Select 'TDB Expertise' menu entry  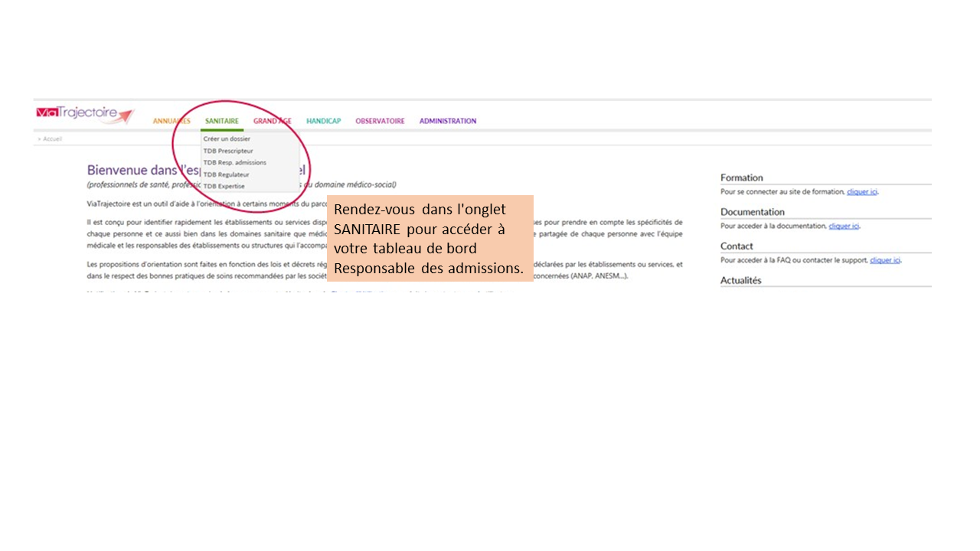click(224, 186)
